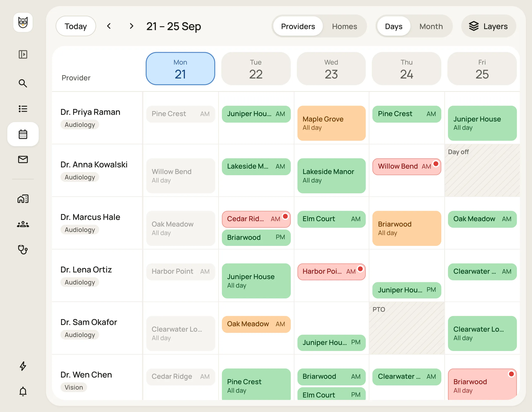Open Dr. Anna Kowalski's Day off Friday cell
532x412 pixels.
pyautogui.click(x=482, y=170)
